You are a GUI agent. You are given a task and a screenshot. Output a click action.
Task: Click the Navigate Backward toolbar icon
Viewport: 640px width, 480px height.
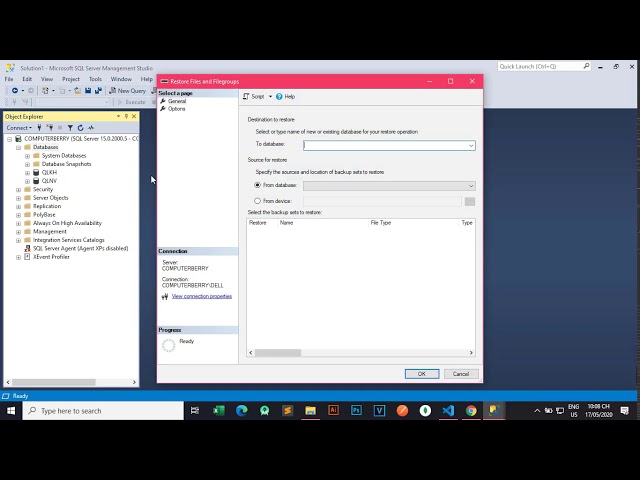(15, 91)
